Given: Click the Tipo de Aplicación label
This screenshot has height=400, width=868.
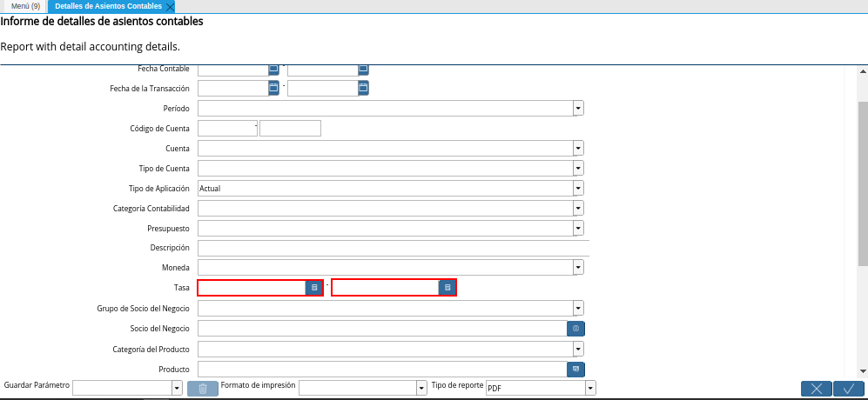Looking at the screenshot, I should (158, 188).
